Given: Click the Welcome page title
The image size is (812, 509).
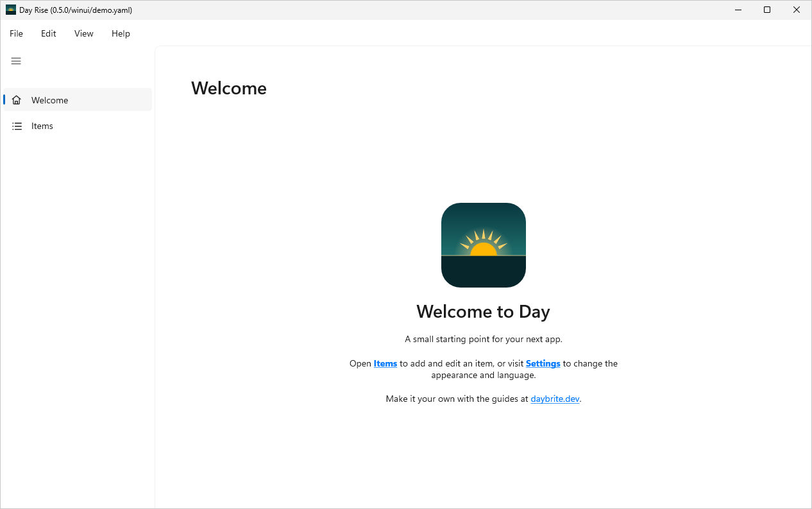Looking at the screenshot, I should pos(229,88).
